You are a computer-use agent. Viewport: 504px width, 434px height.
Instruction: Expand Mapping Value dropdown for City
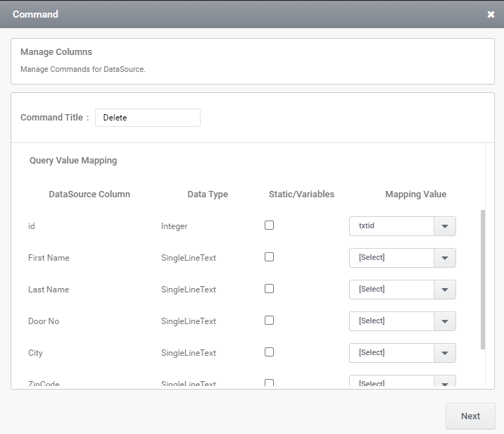click(x=403, y=353)
